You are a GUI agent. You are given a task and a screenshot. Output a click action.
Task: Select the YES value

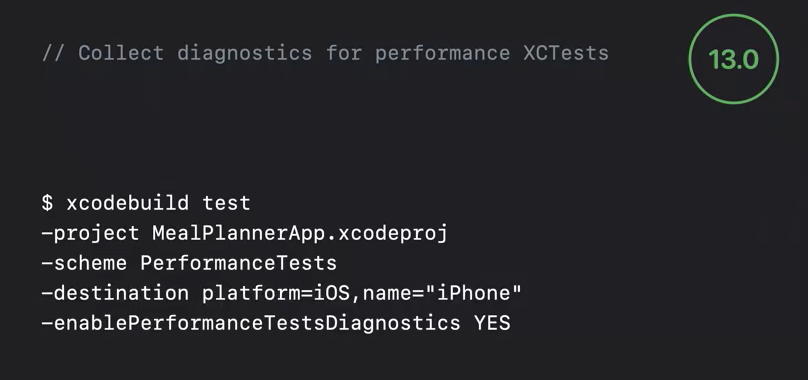point(492,323)
